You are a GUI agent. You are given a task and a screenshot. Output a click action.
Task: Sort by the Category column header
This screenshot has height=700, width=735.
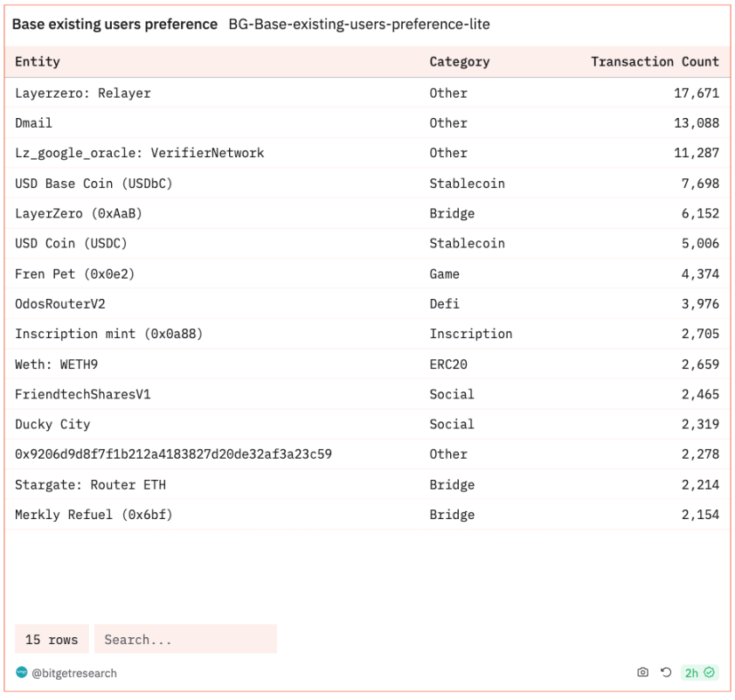(459, 61)
